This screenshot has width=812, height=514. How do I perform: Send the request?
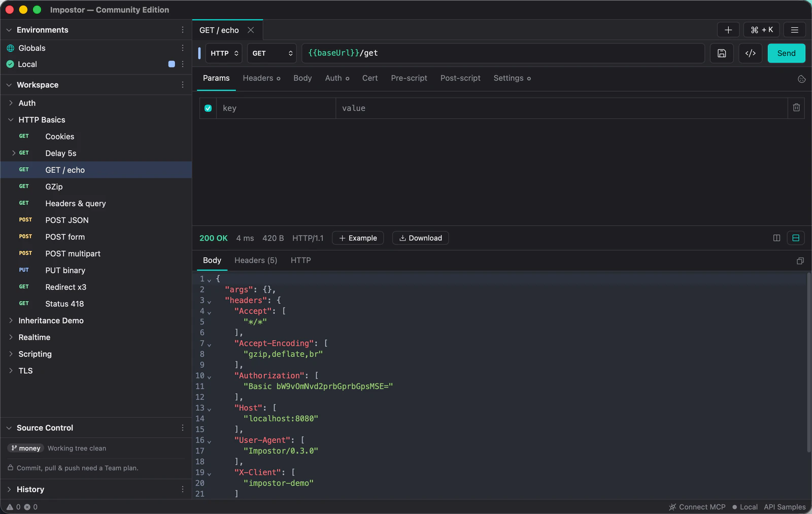(786, 53)
